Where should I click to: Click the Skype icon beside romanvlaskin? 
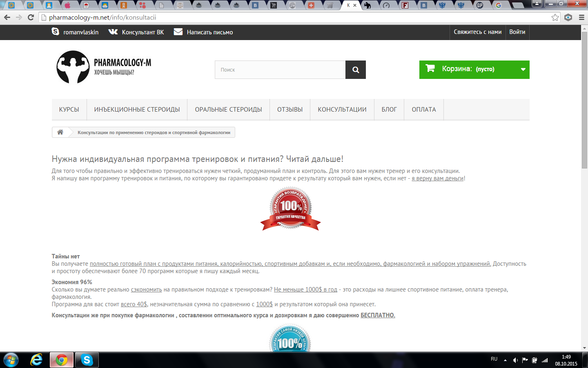56,31
